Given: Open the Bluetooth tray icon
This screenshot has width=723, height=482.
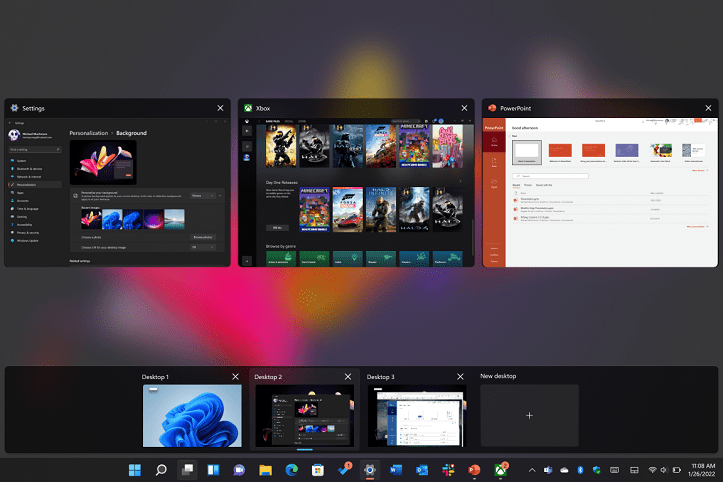Looking at the screenshot, I should point(581,470).
